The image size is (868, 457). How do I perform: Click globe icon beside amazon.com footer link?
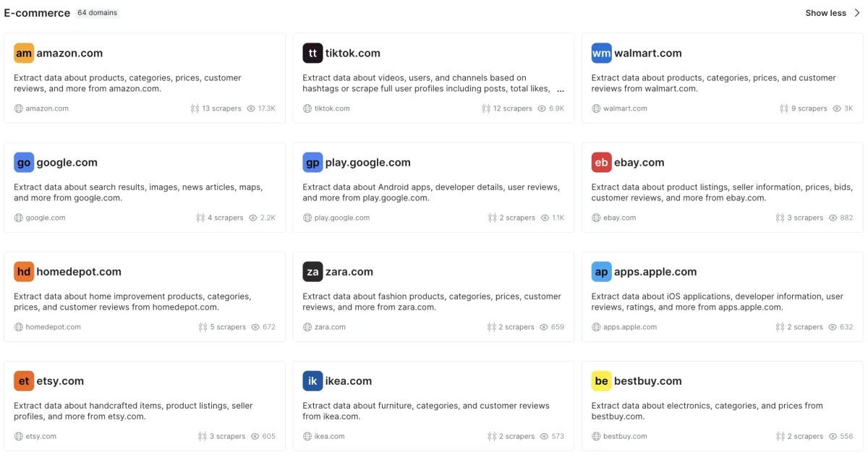click(18, 108)
